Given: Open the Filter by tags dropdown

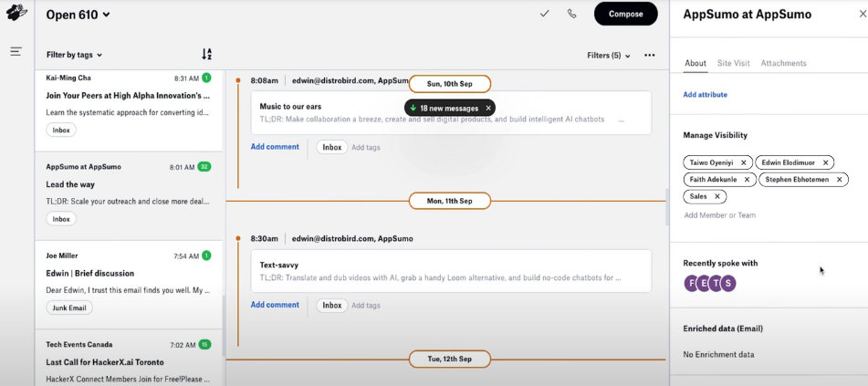Looking at the screenshot, I should point(74,55).
